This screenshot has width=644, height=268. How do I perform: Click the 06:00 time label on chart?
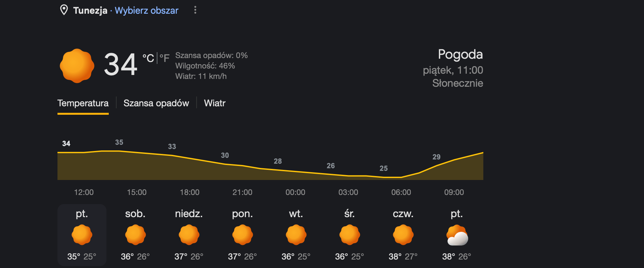coord(401,192)
